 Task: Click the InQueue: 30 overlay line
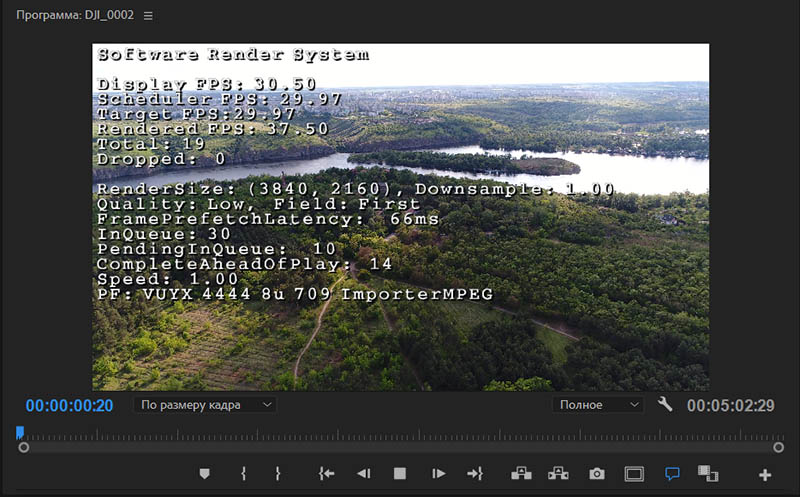click(x=164, y=234)
